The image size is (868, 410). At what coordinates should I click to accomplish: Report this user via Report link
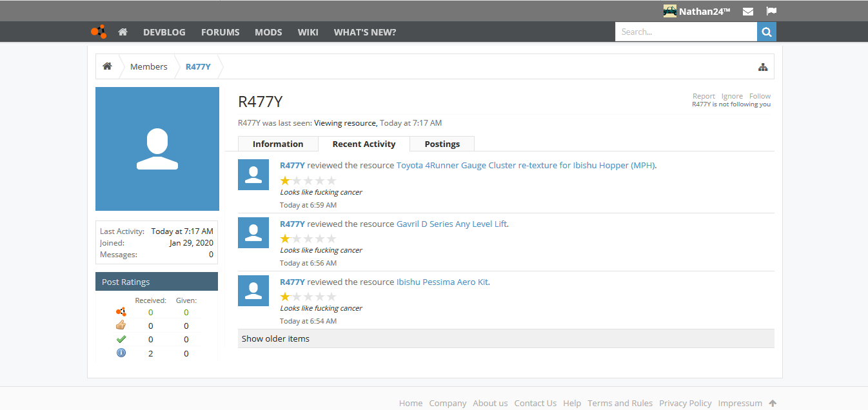(704, 96)
